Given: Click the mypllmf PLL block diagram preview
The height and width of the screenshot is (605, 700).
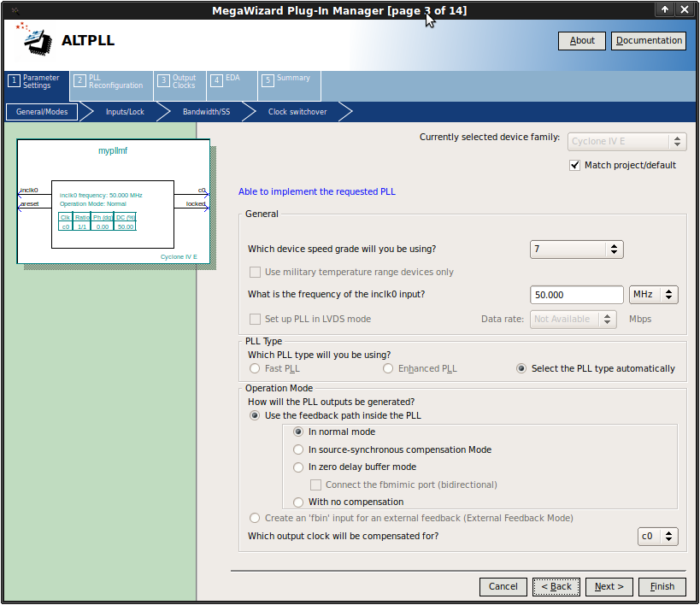Looking at the screenshot, I should click(113, 203).
